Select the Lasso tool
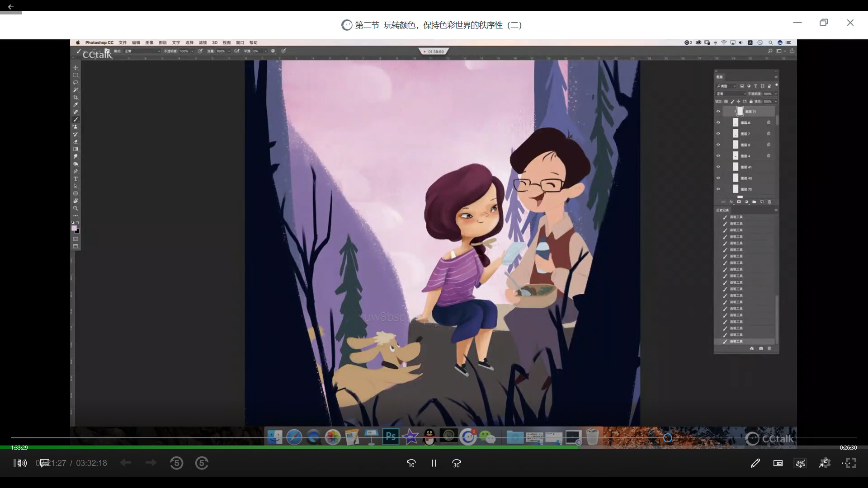 point(75,83)
